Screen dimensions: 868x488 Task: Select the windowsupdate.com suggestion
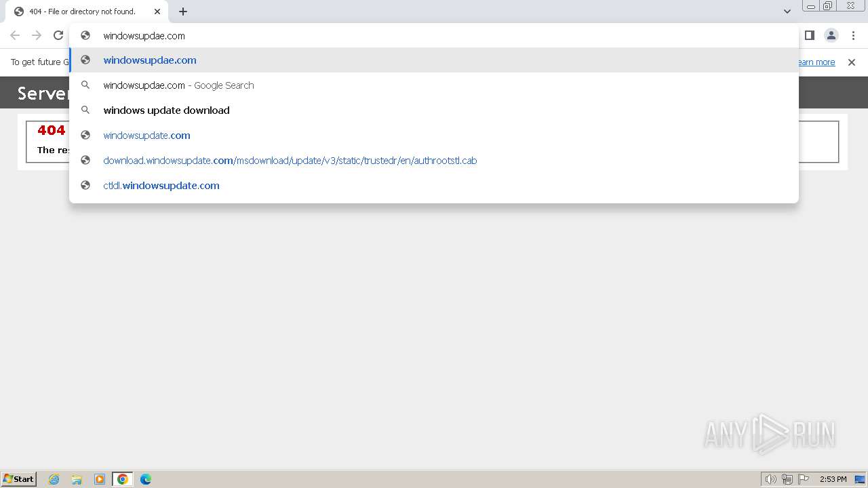tap(434, 136)
